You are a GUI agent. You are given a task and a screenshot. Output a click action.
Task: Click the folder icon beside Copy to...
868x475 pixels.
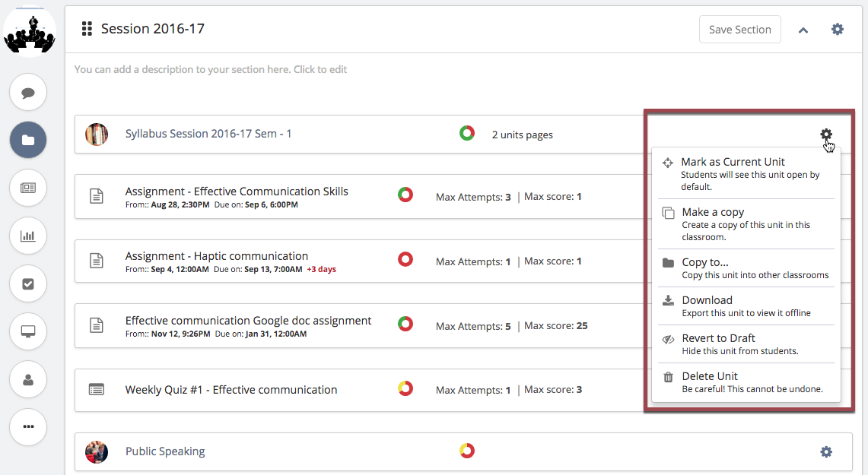(668, 263)
